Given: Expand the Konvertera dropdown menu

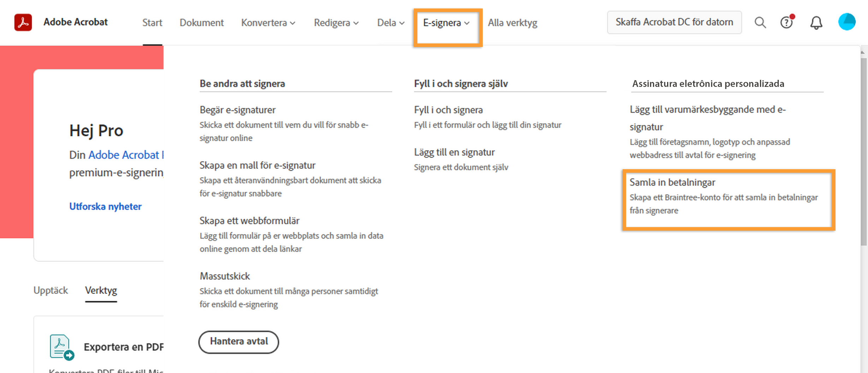Looking at the screenshot, I should point(268,23).
